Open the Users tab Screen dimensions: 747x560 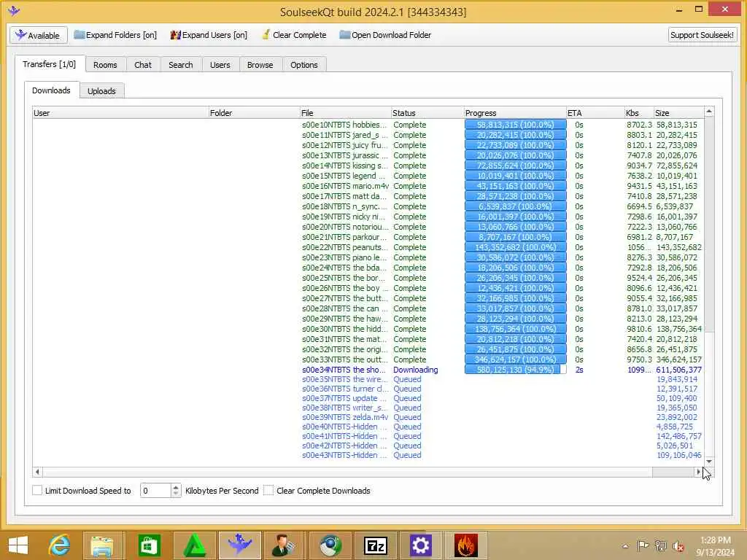tap(220, 65)
